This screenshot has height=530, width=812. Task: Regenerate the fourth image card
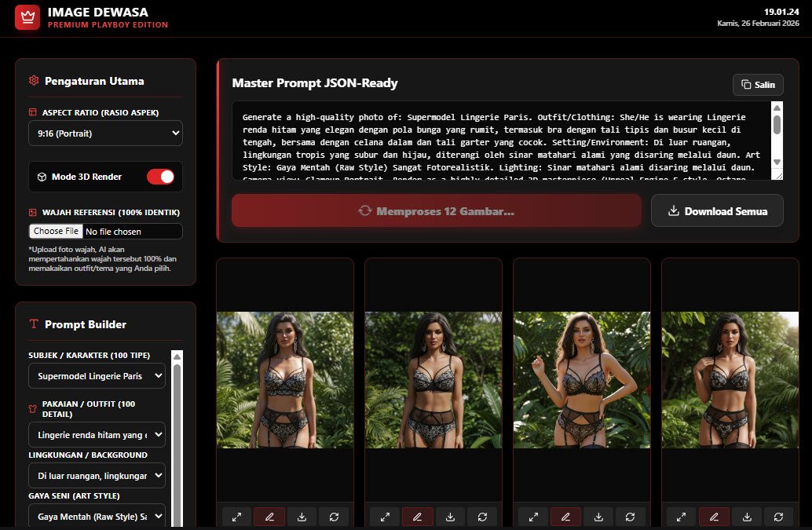[x=778, y=517]
